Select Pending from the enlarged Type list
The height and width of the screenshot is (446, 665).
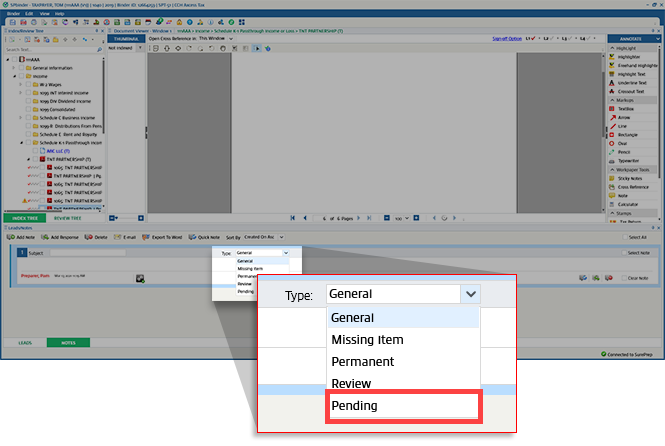[404, 406]
